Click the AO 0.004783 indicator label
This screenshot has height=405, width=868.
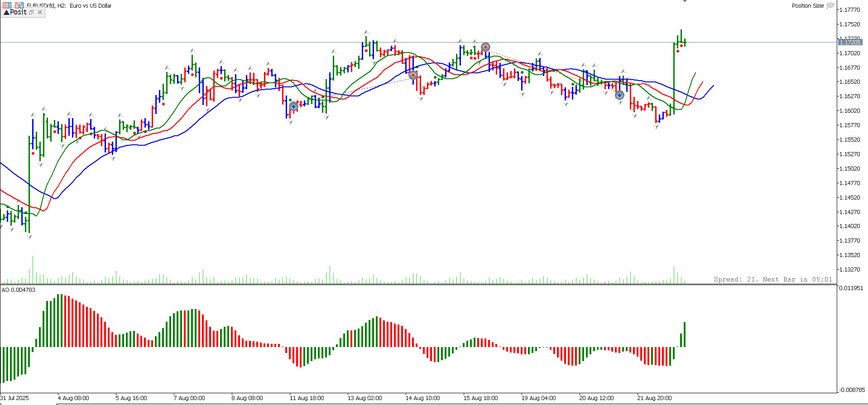point(19,290)
